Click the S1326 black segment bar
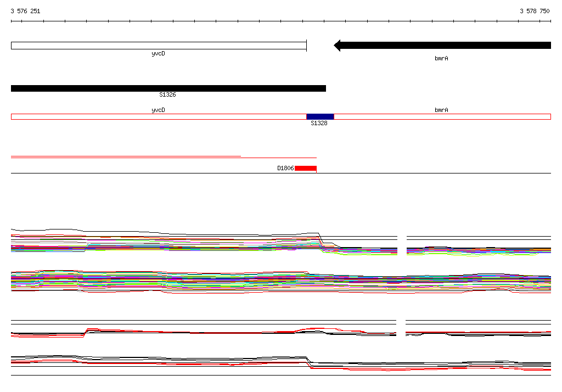 168,88
